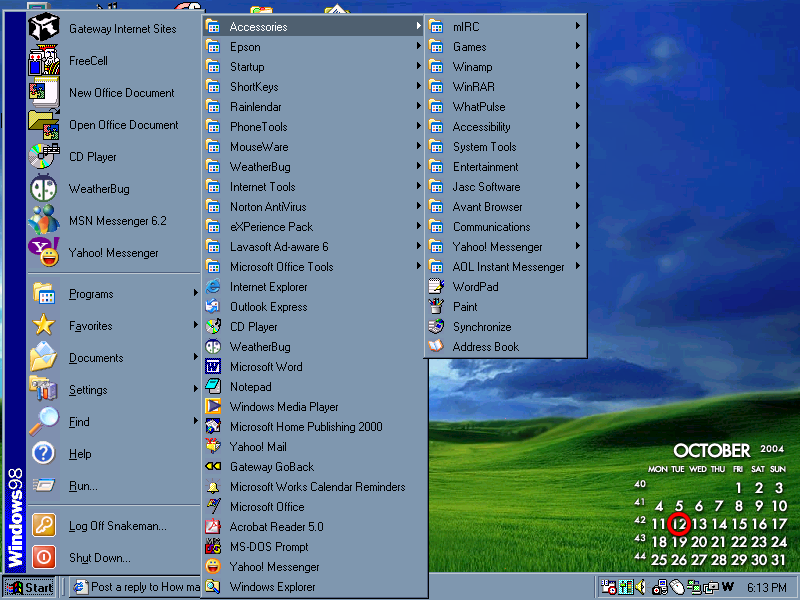Viewport: 800px width, 600px height.
Task: Switch to the "Post a reply to How ma" taskbar button
Action: [135, 587]
